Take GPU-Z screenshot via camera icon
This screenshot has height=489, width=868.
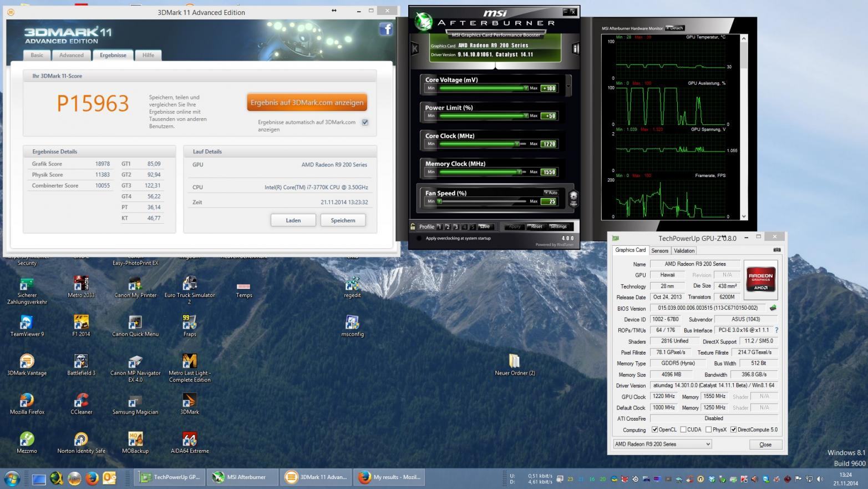coord(776,250)
